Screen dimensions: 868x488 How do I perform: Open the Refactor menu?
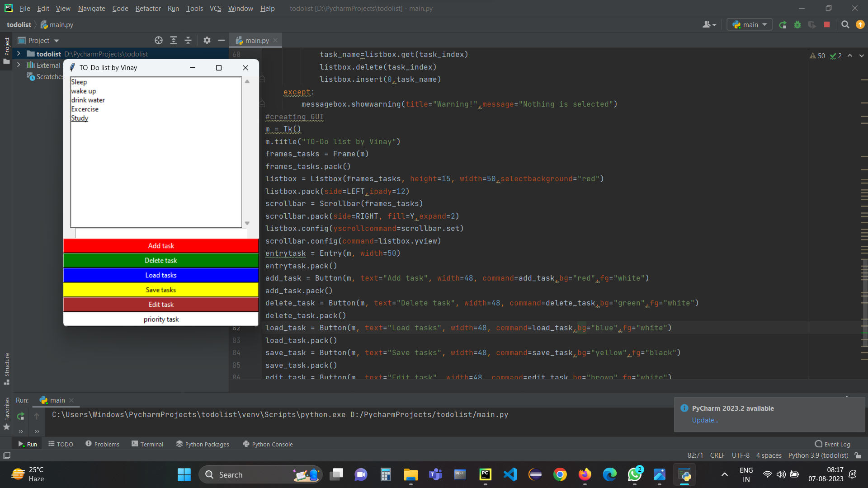148,8
